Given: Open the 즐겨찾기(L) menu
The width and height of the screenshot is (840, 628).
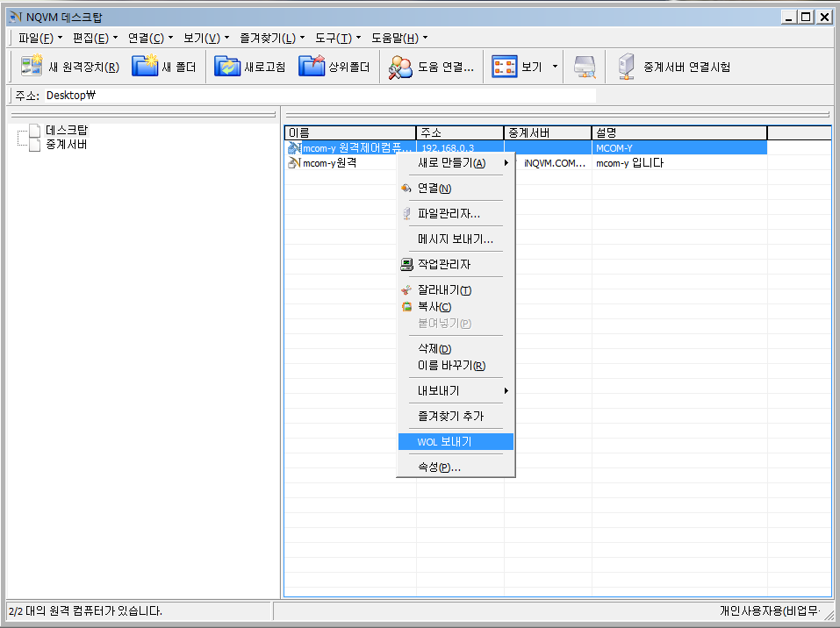Looking at the screenshot, I should coord(272,38).
